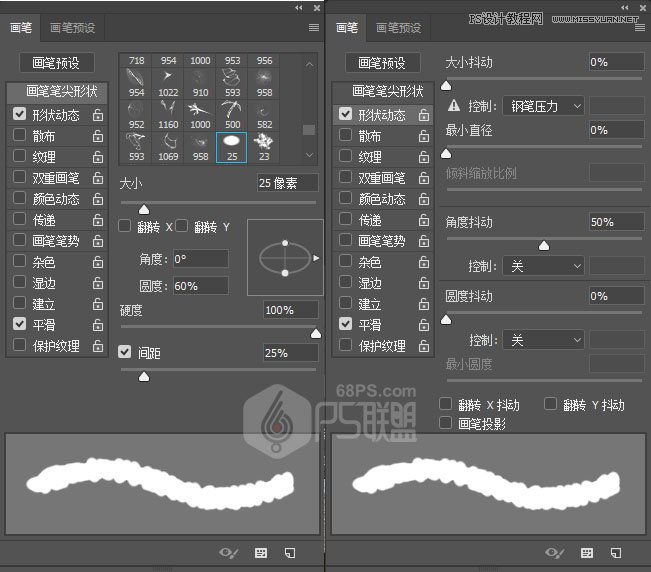Open preset manager icon in right panel

tap(587, 552)
